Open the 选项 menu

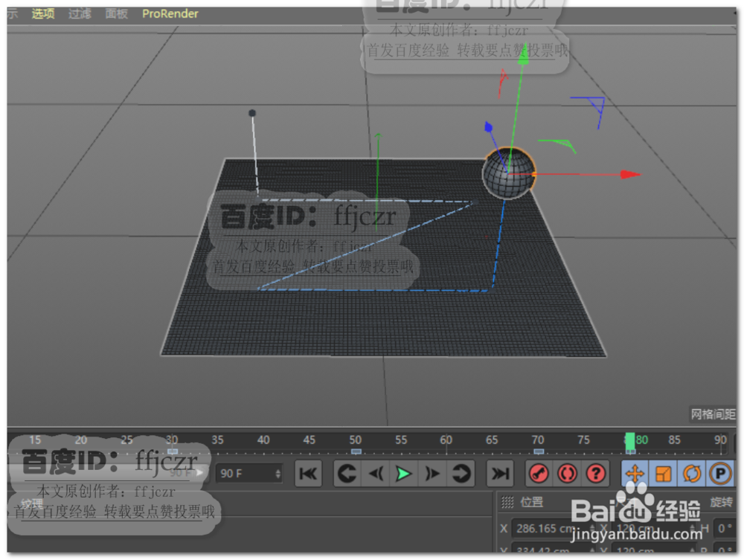[x=43, y=13]
